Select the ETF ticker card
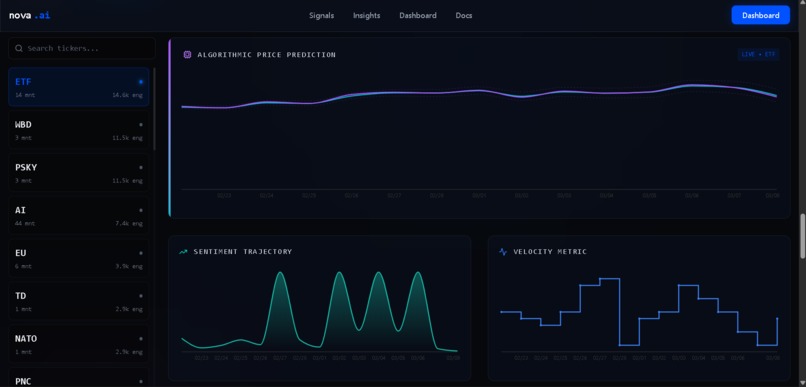 coord(79,87)
